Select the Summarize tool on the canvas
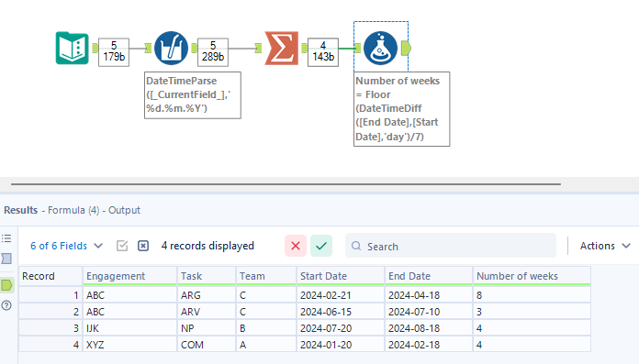639x364 pixels. pyautogui.click(x=282, y=48)
